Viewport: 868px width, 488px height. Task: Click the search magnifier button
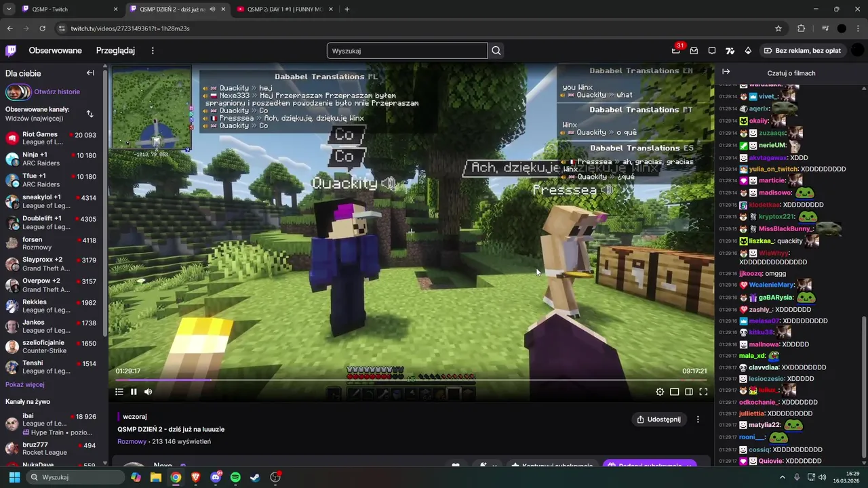496,51
